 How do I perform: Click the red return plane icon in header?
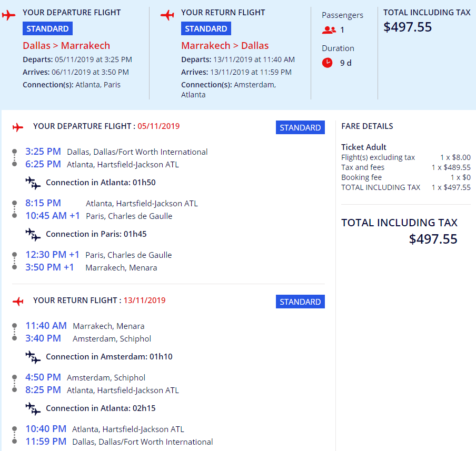(167, 15)
